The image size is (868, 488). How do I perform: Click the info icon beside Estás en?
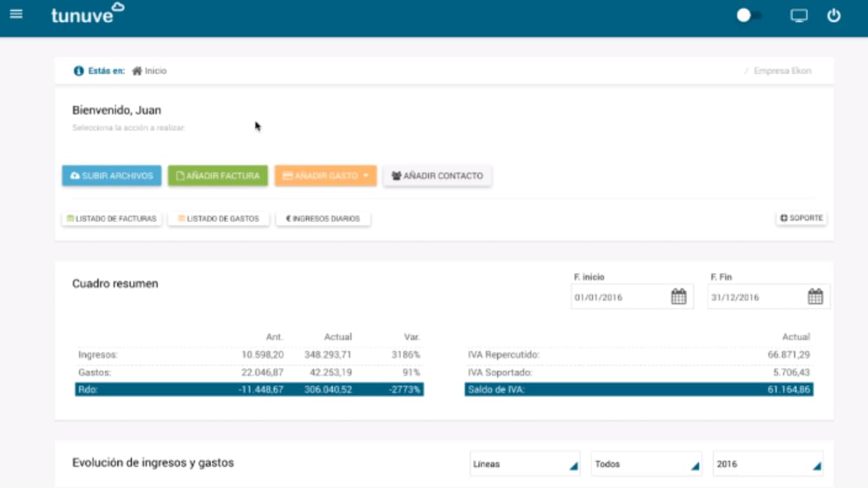coord(79,71)
